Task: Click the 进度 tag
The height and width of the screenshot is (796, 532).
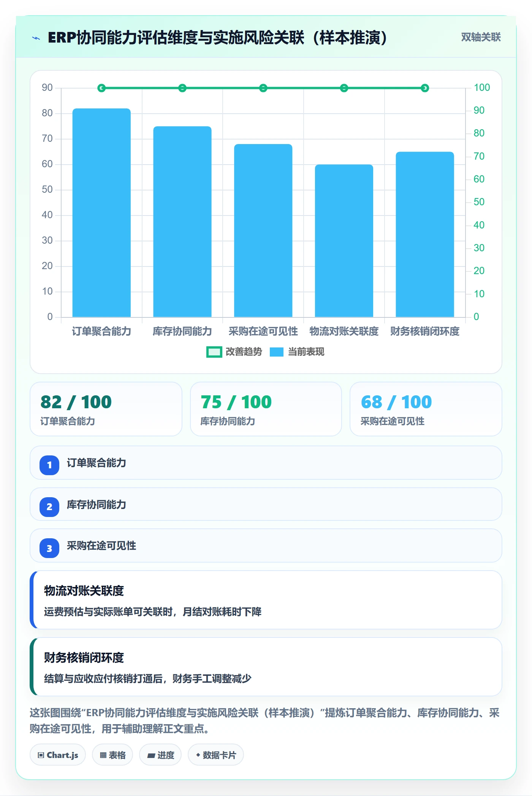Action: coord(160,755)
